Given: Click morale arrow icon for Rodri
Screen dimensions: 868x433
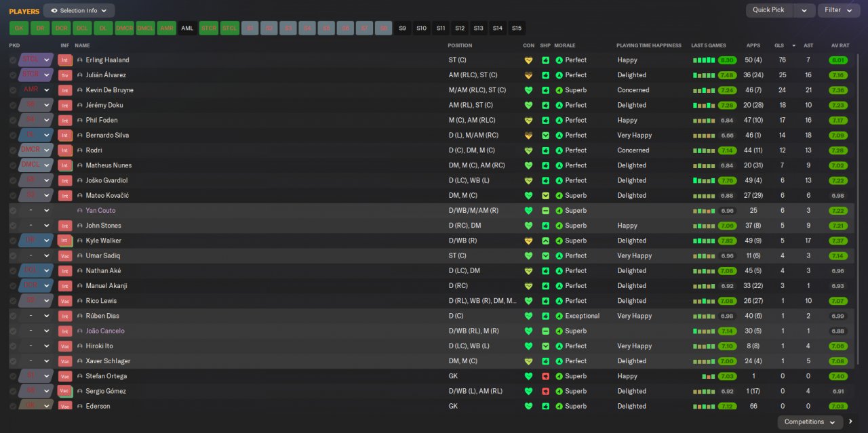Looking at the screenshot, I should point(559,150).
